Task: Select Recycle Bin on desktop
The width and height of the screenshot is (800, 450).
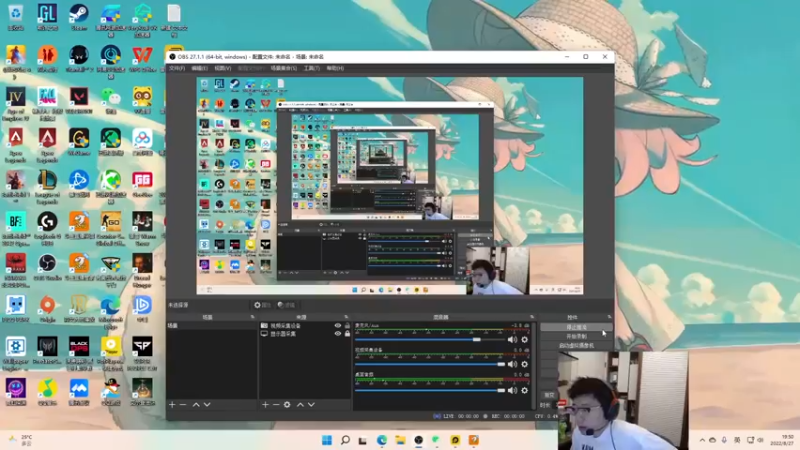Action: pyautogui.click(x=15, y=17)
